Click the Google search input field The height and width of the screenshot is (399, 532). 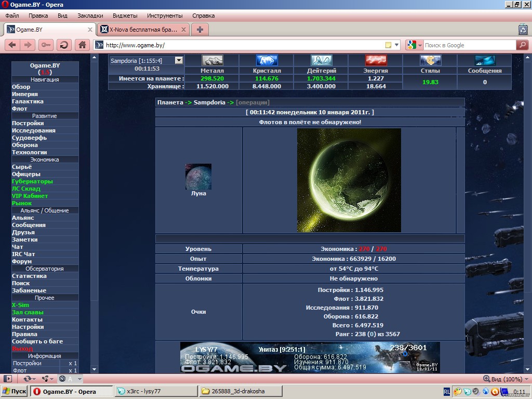tap(470, 45)
